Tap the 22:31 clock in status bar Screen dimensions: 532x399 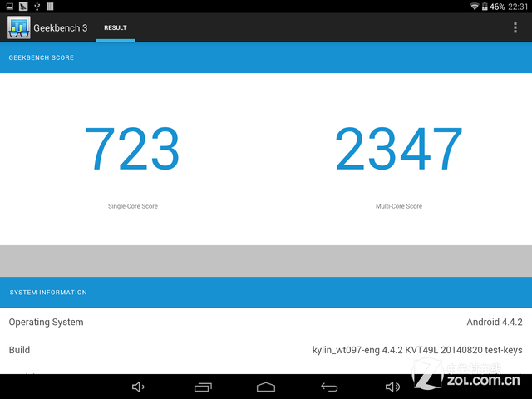tap(518, 7)
